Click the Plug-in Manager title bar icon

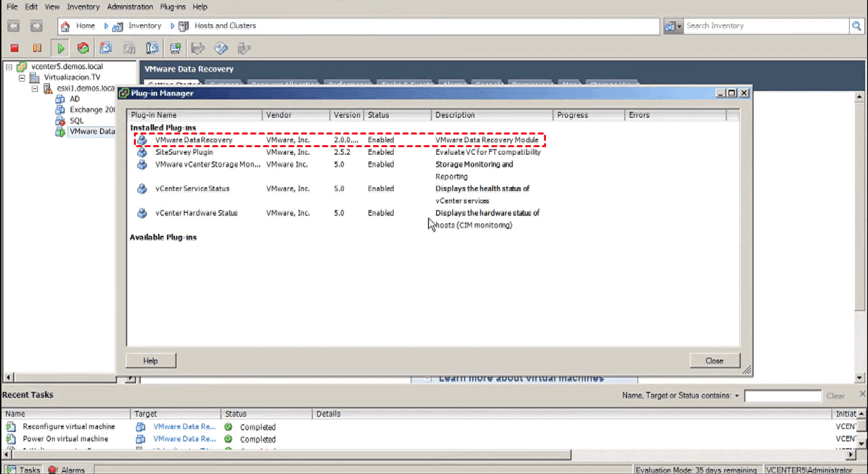tap(123, 93)
